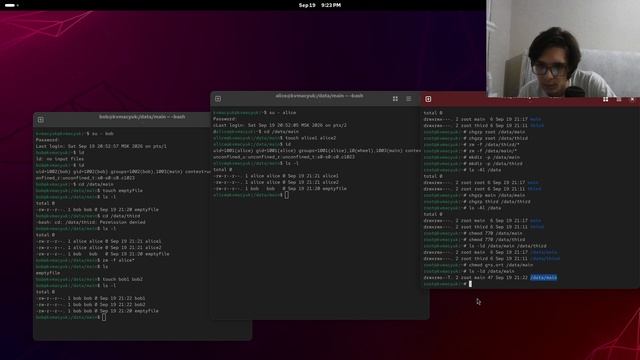The width and height of the screenshot is (640, 360).
Task: Place cursor at bob's terminal prompt
Action: tap(104, 317)
